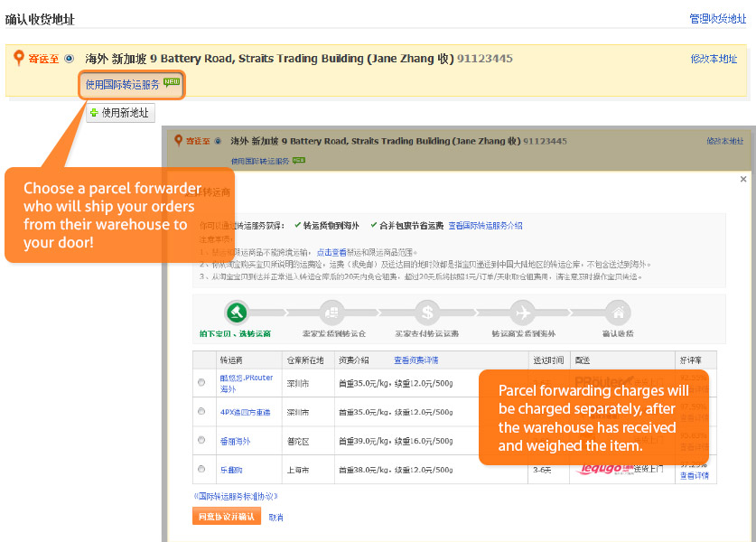Open 管理收货地址 link at top right
756x542 pixels.
click(x=720, y=18)
